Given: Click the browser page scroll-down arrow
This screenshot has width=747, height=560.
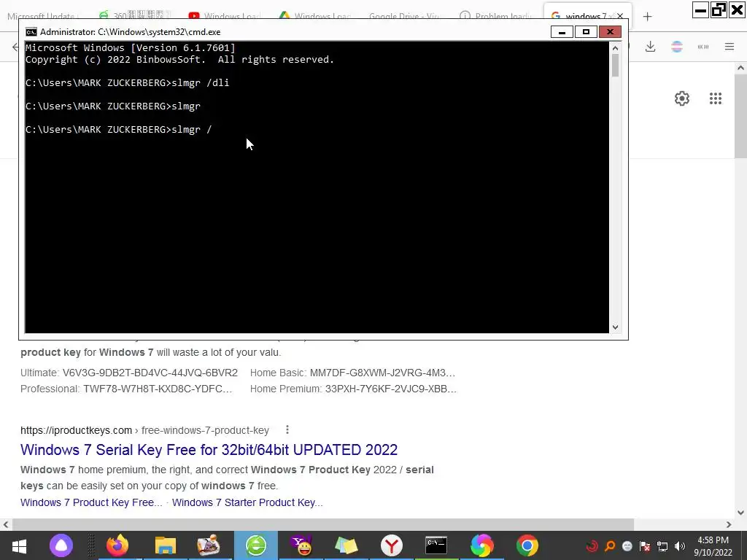Looking at the screenshot, I should tap(740, 513).
